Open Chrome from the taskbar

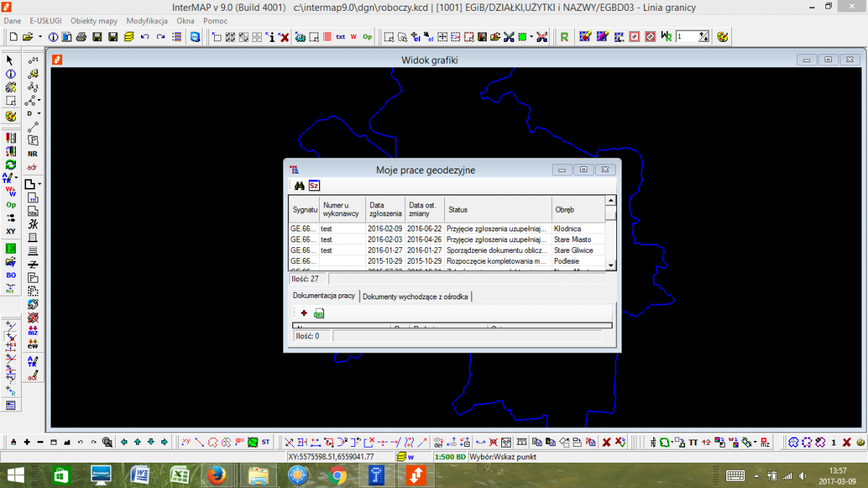coord(336,476)
